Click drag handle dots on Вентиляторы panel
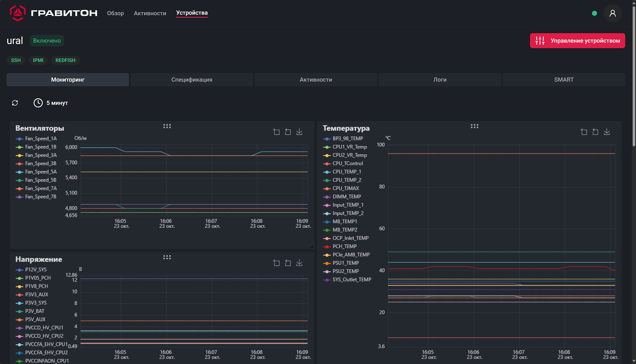This screenshot has width=636, height=364. (x=167, y=126)
